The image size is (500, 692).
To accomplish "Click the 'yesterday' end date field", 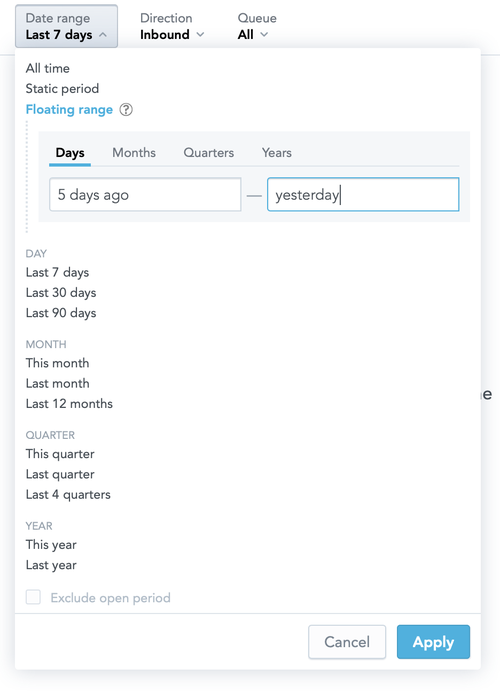I will coord(363,195).
